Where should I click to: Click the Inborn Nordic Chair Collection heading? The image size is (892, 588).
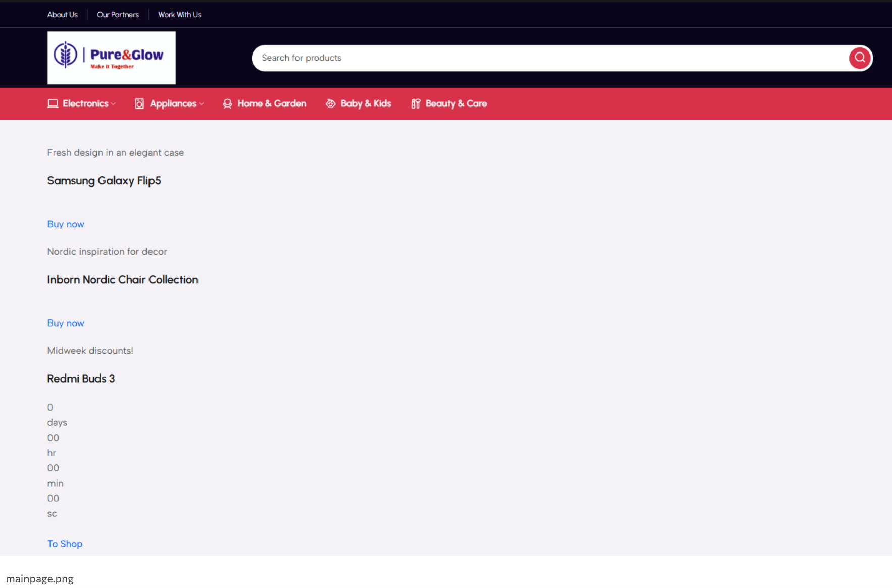tap(123, 280)
